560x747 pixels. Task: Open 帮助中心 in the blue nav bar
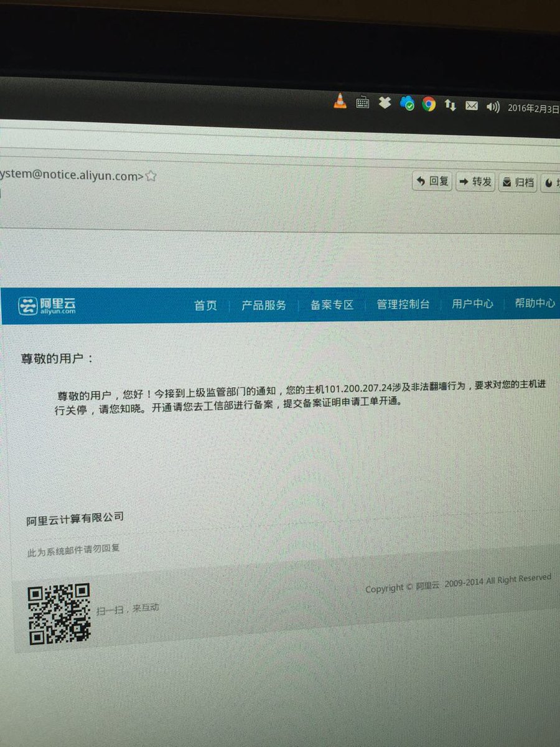tap(534, 303)
